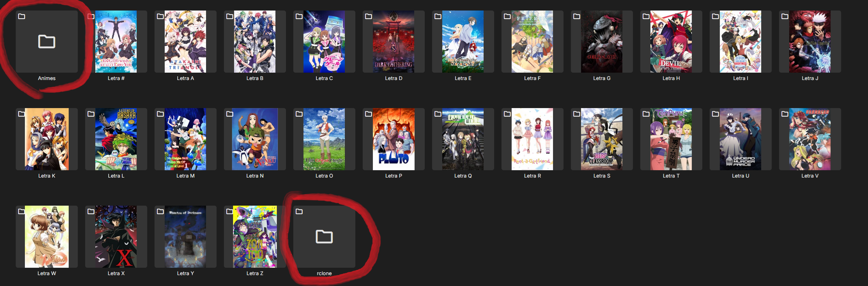Select the Undead Murder Farce poster, Letra U

(x=740, y=139)
